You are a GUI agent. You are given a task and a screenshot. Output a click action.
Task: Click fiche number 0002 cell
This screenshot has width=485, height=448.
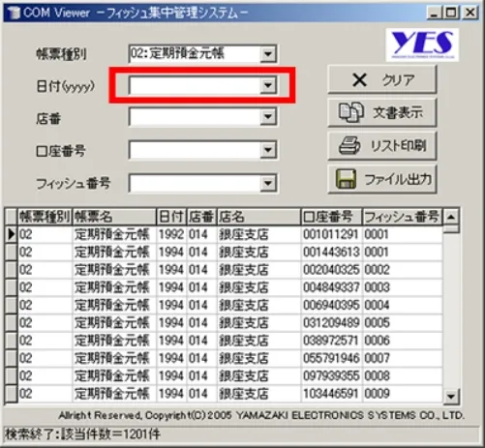pyautogui.click(x=402, y=270)
